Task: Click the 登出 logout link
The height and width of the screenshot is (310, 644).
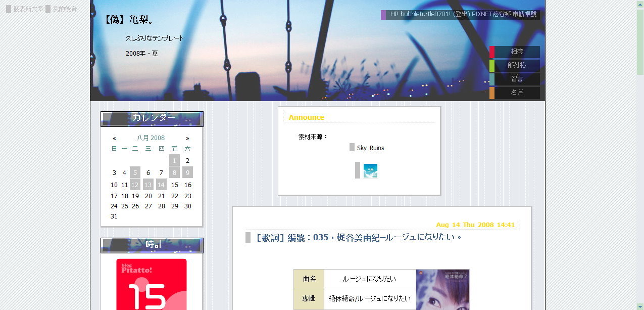Action: (462, 14)
